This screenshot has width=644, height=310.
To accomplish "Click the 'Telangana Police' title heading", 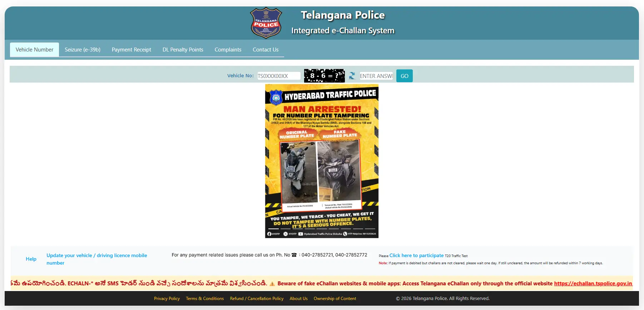I will (343, 15).
